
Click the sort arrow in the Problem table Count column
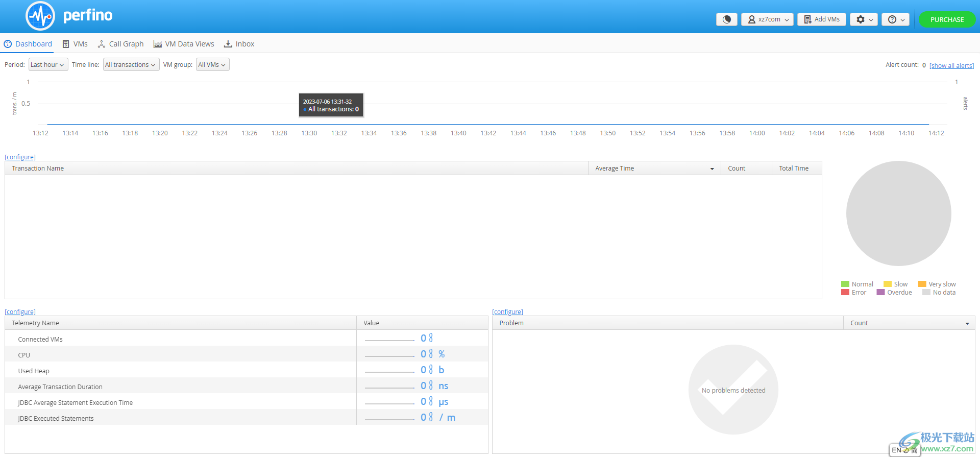coord(967,324)
